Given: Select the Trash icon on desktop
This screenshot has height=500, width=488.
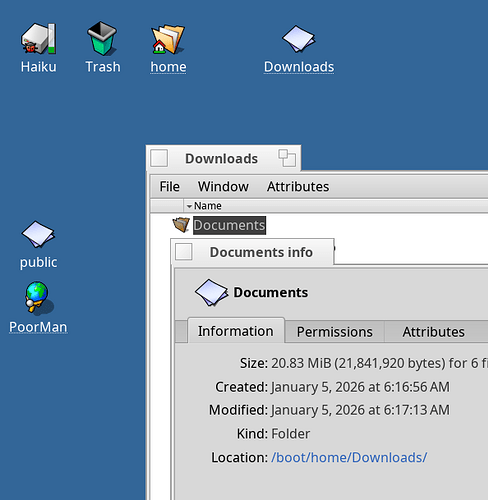Looking at the screenshot, I should pyautogui.click(x=102, y=38).
